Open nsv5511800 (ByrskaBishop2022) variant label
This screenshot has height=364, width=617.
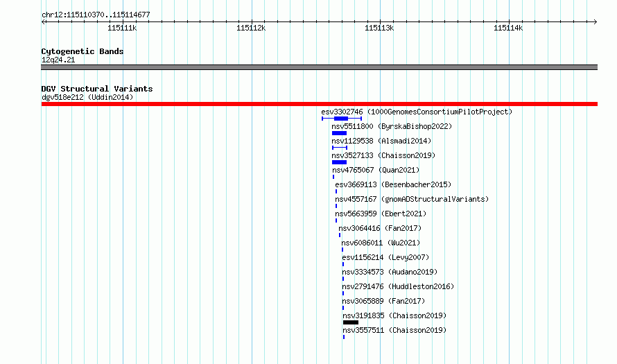coord(392,126)
